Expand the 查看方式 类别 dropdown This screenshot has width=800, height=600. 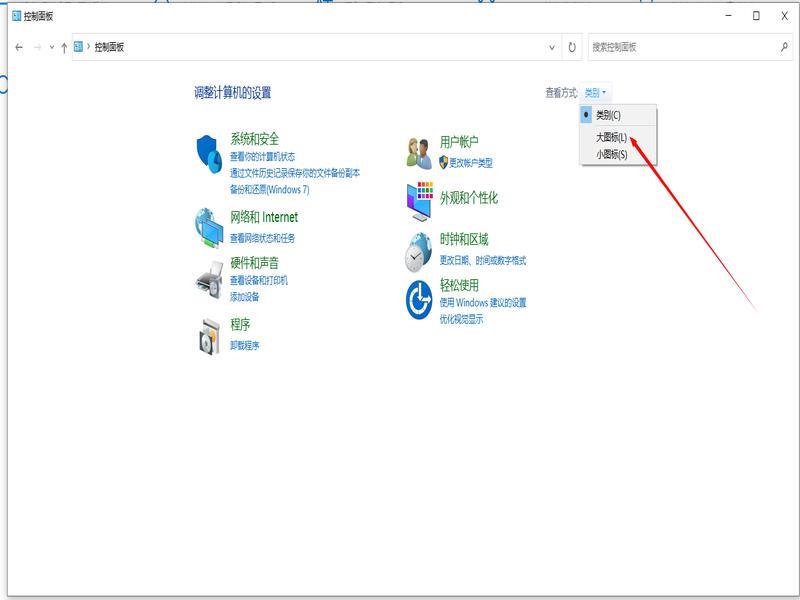595,93
